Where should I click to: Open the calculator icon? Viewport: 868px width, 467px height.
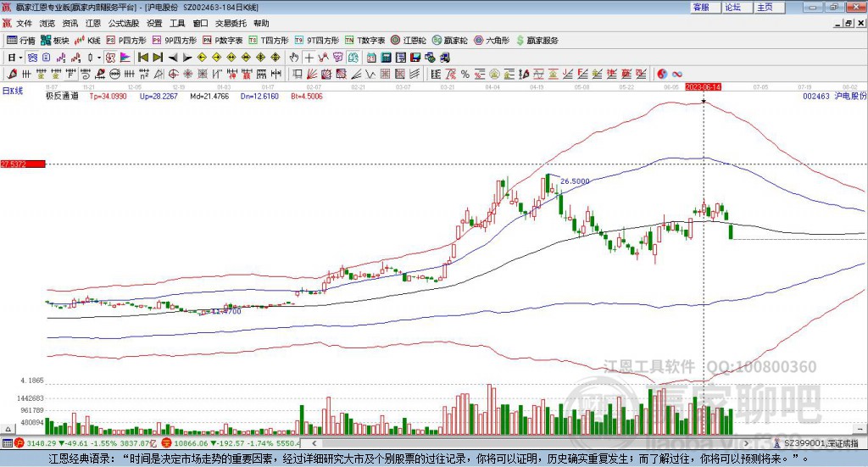(386, 58)
